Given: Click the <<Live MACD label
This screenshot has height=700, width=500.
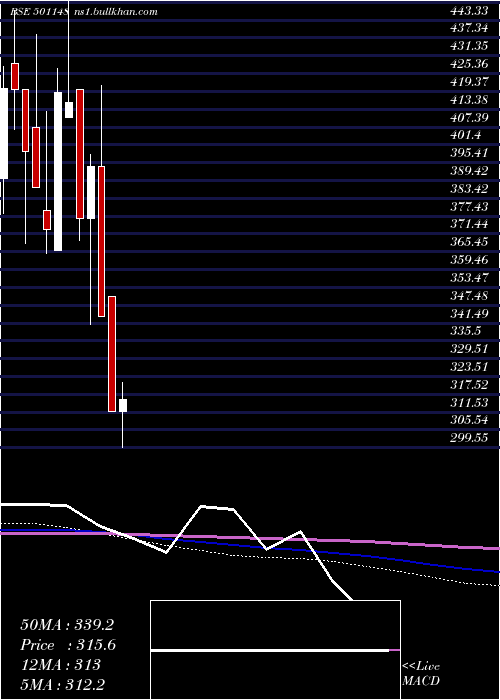Looking at the screenshot, I should pyautogui.click(x=421, y=674).
